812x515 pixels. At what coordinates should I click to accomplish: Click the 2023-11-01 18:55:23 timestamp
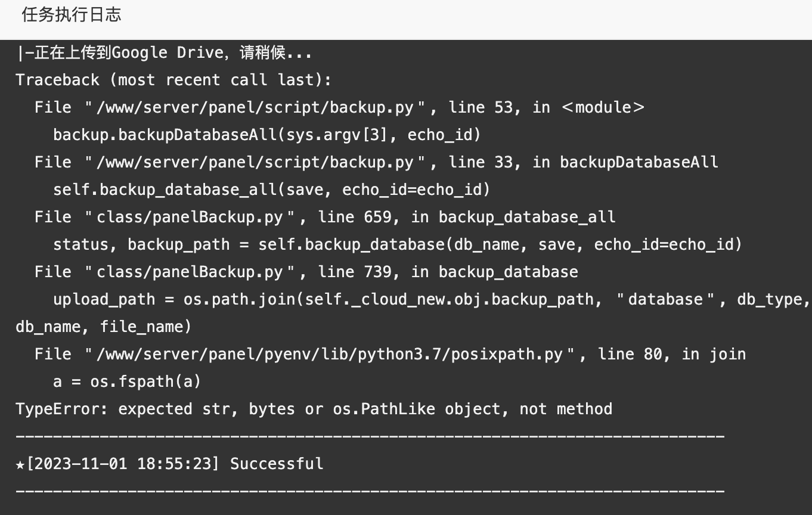pos(123,464)
